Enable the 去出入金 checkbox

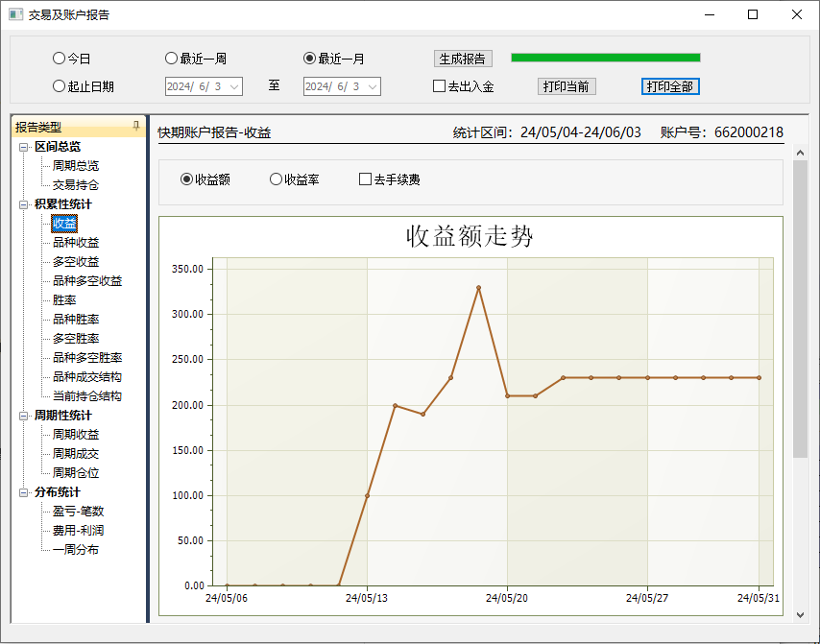point(440,86)
